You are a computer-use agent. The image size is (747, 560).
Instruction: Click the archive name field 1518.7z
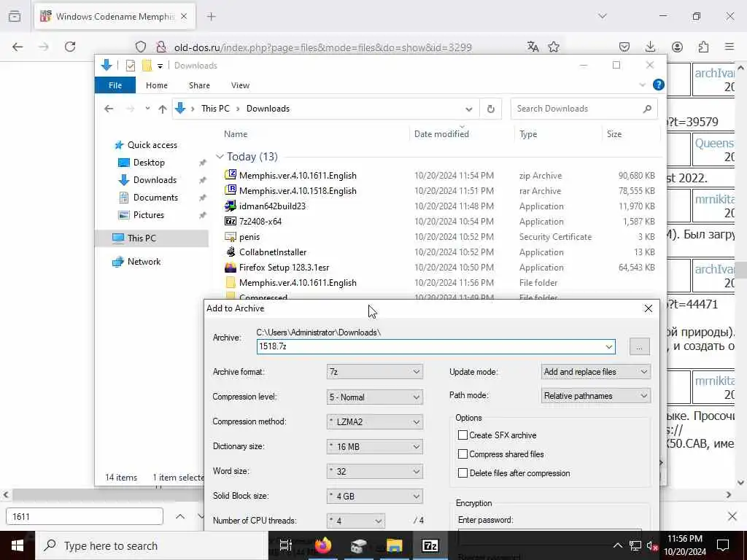pyautogui.click(x=436, y=346)
